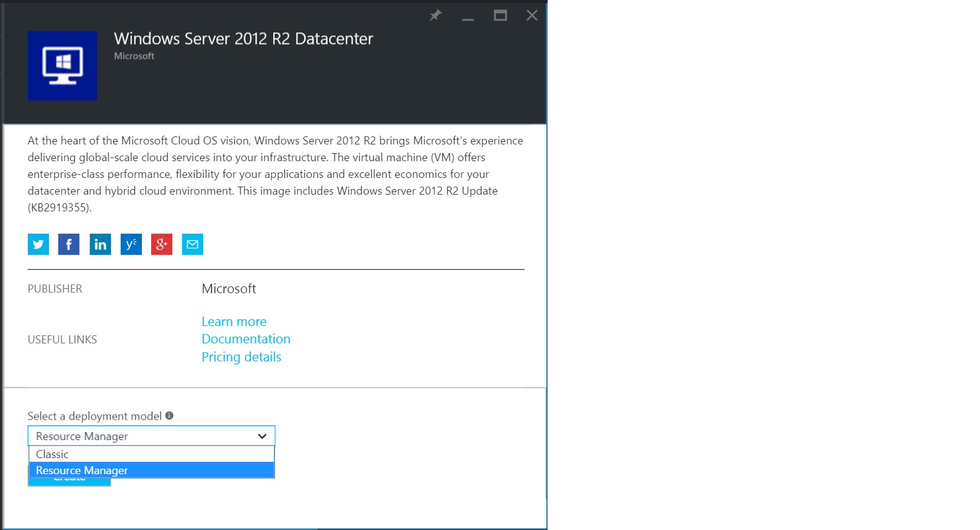
Task: Pin this blade with the pin icon
Action: 435,15
